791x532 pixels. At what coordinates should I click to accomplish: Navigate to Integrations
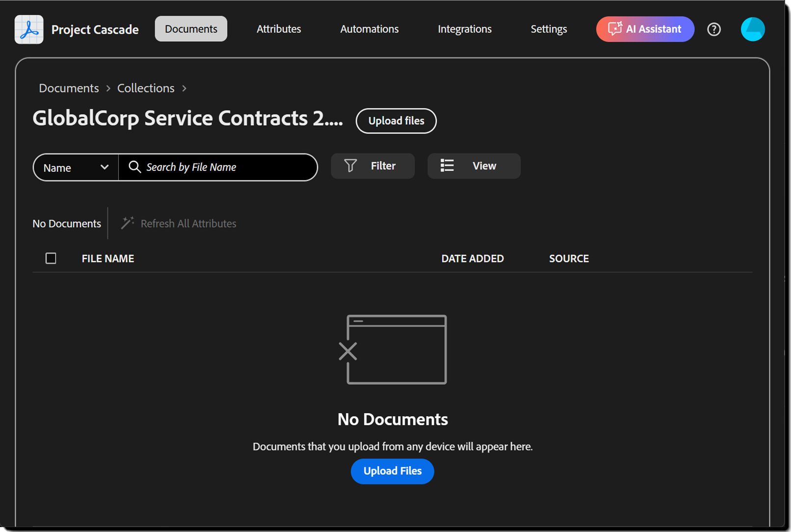pos(464,29)
